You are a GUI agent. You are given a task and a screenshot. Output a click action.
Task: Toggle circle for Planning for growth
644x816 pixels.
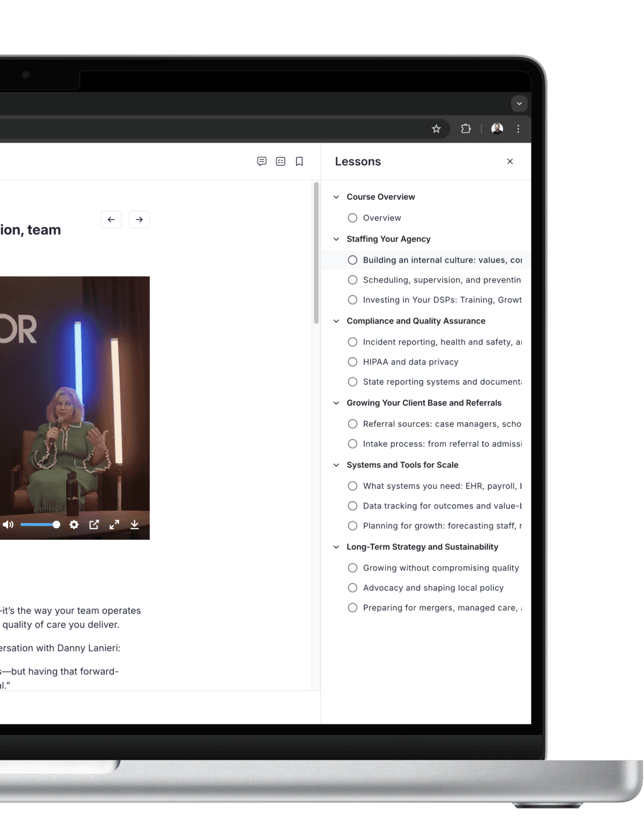pos(352,526)
